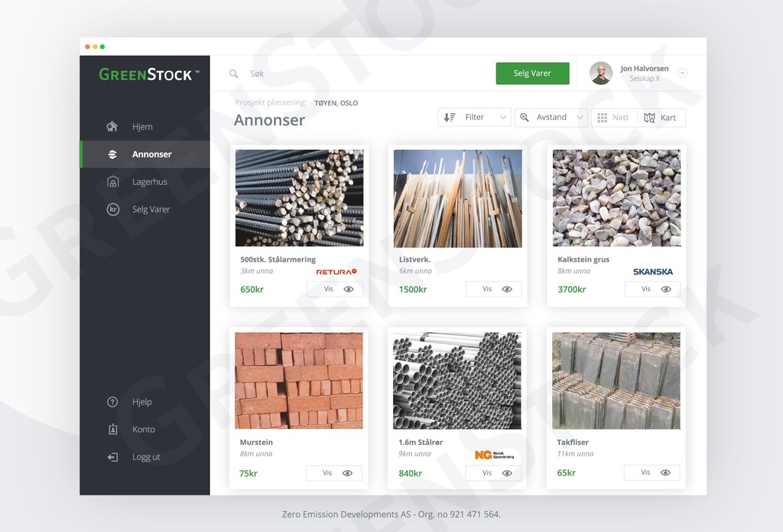Open Konto in the sidebar
This screenshot has width=783, height=532.
pos(145,430)
